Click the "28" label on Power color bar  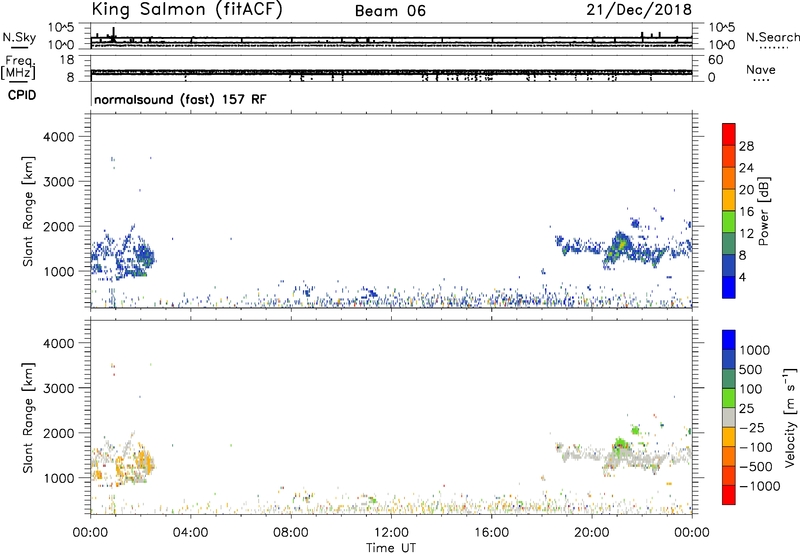(x=746, y=146)
